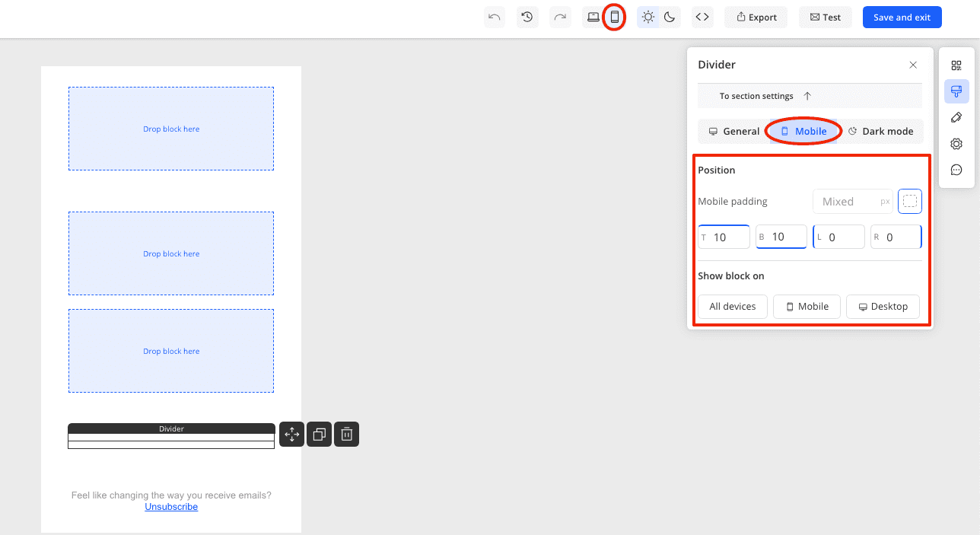The image size is (980, 535).
Task: Redo the last action
Action: (560, 17)
